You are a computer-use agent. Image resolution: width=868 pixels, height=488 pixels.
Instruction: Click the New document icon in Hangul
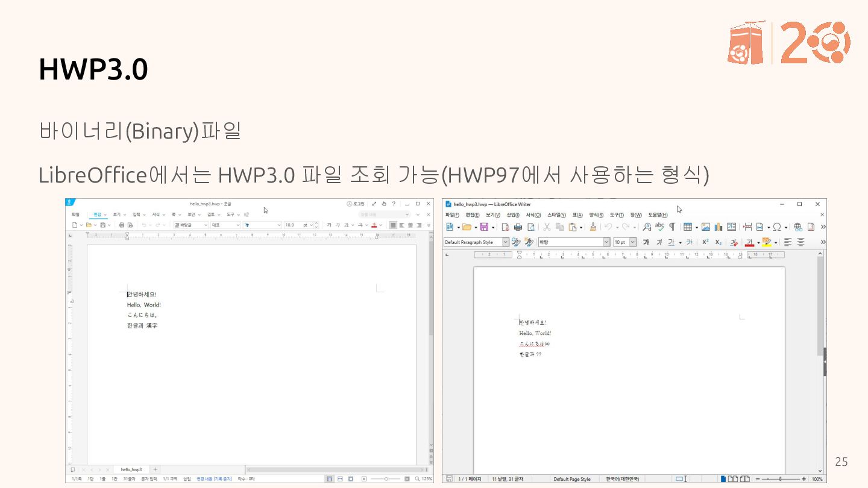click(74, 225)
